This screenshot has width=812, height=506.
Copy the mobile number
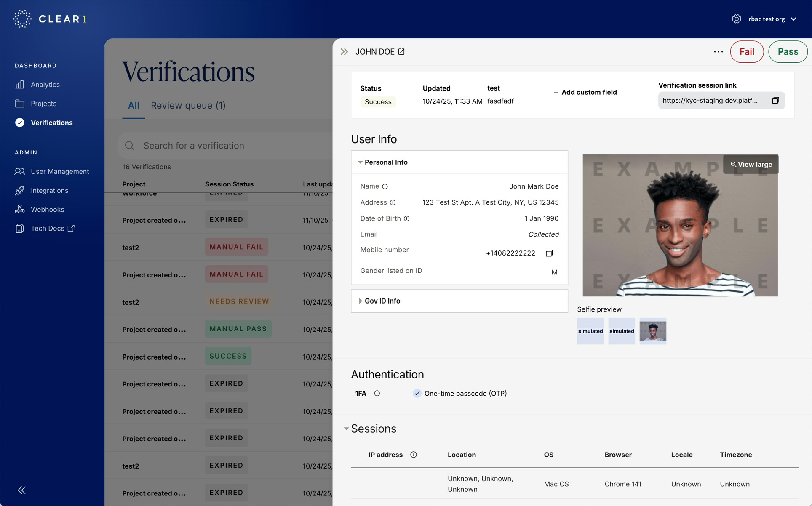tap(549, 253)
